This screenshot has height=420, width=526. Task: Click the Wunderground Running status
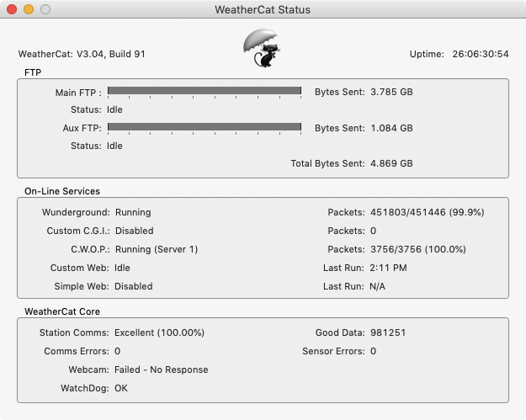pyautogui.click(x=133, y=212)
